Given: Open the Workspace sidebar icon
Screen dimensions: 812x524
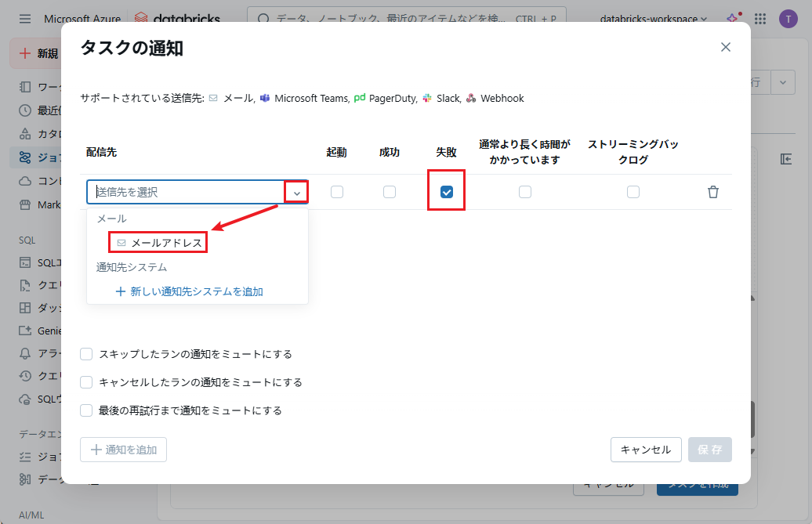Looking at the screenshot, I should point(25,87).
